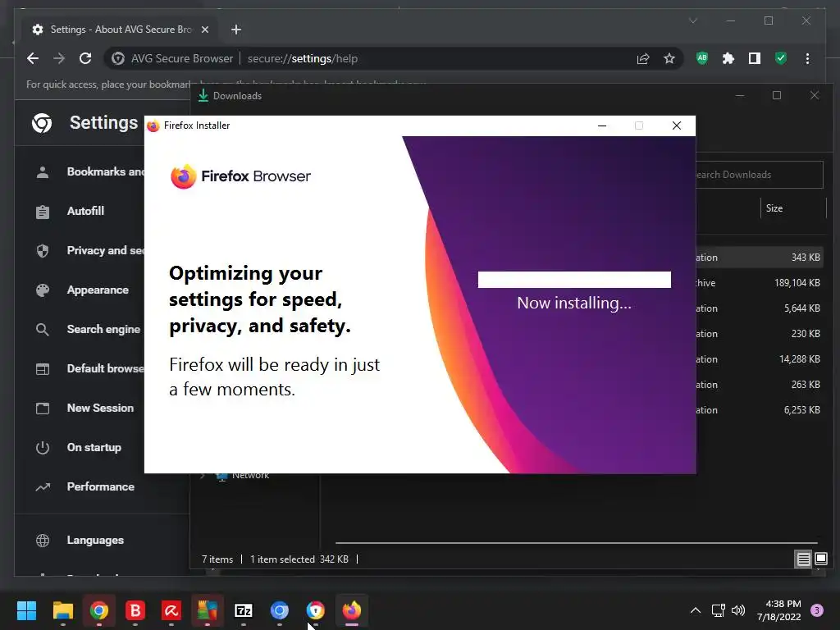The height and width of the screenshot is (630, 840).
Task: Maximize the Downloads explorer window
Action: coord(777,95)
